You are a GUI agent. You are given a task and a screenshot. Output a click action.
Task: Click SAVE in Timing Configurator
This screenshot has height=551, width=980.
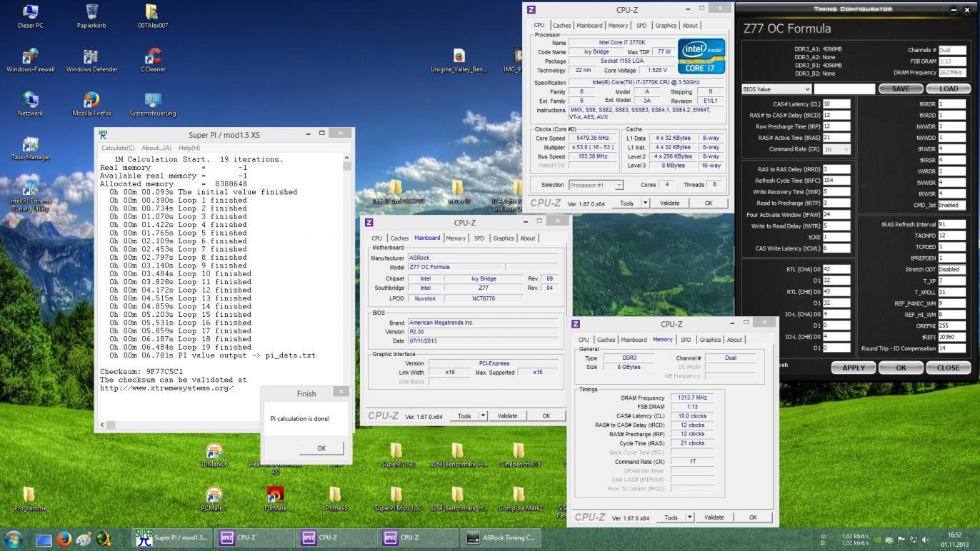pyautogui.click(x=901, y=89)
